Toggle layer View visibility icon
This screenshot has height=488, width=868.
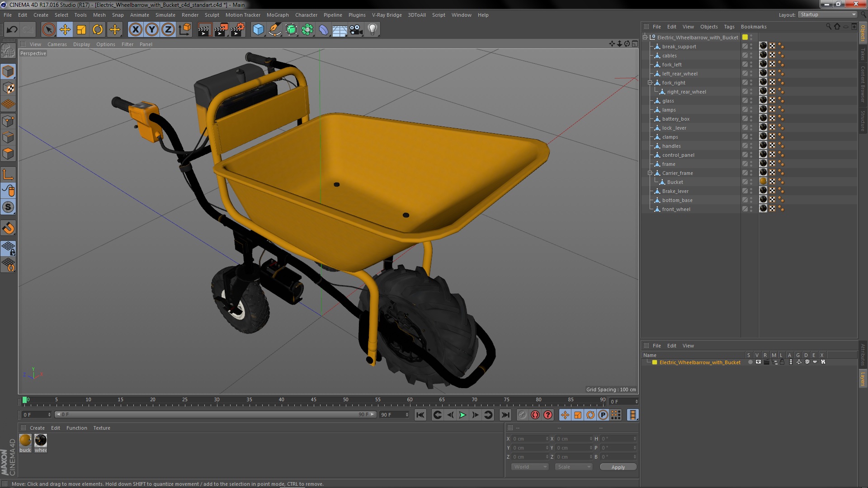click(x=758, y=362)
